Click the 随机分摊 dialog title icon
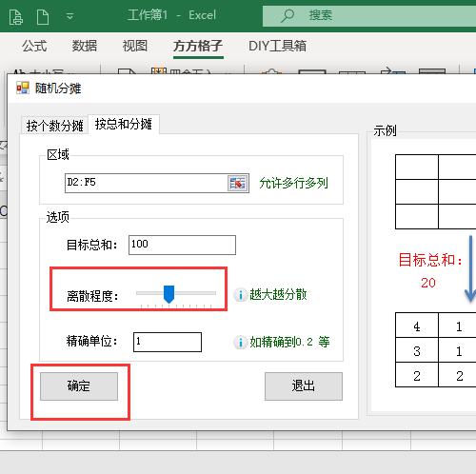Viewport: 476px width, 474px height. tap(23, 88)
